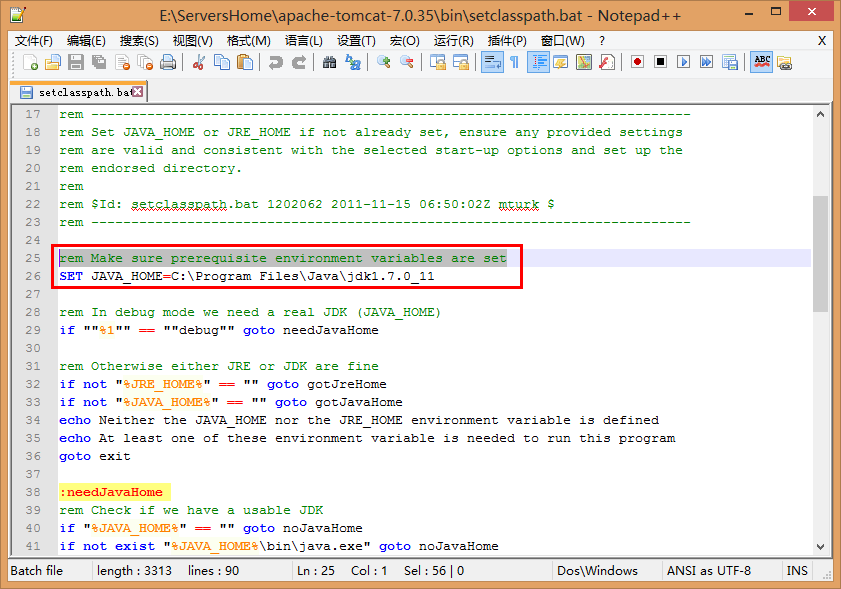
Task: Open the 格式(M) menu
Action: coord(248,41)
